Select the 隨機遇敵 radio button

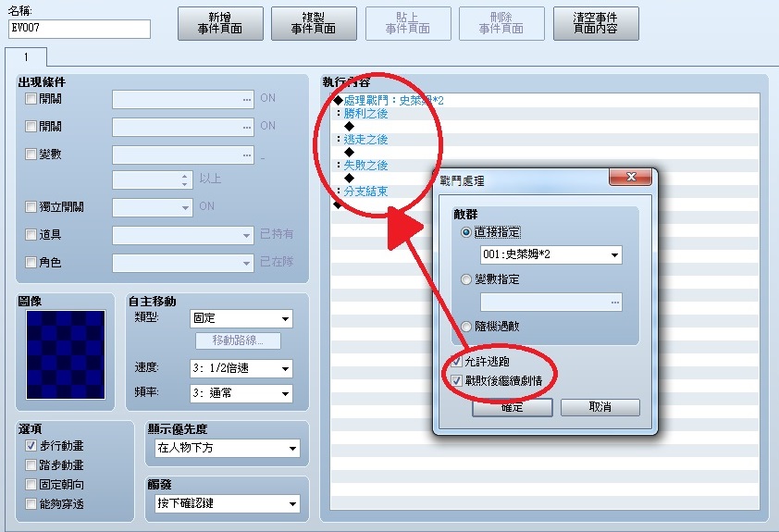466,327
